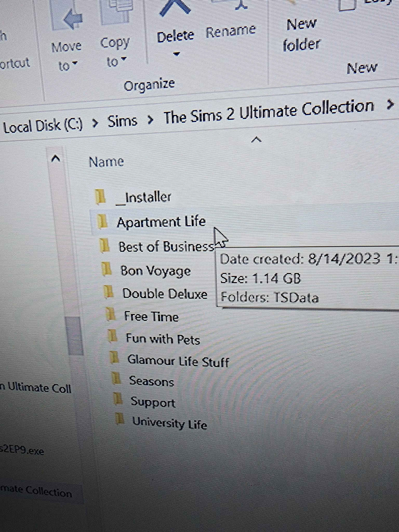Image resolution: width=399 pixels, height=532 pixels.
Task: Select the Support folder name
Action: [153, 402]
